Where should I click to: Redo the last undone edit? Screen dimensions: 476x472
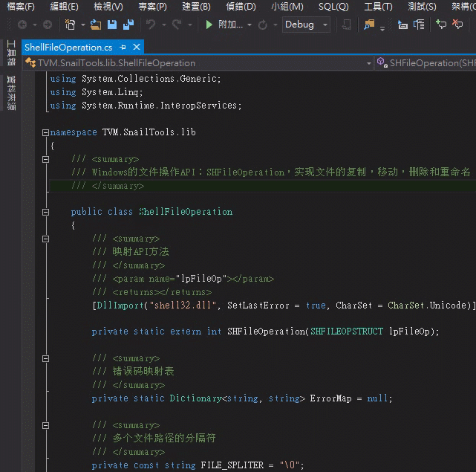(177, 25)
